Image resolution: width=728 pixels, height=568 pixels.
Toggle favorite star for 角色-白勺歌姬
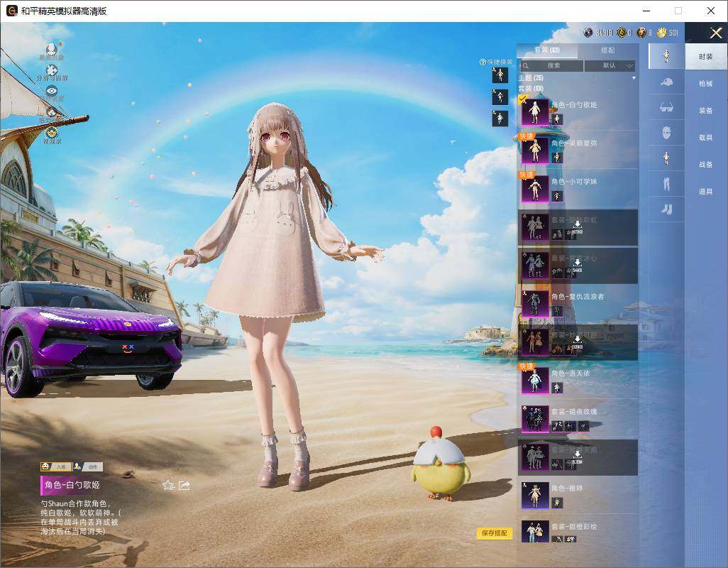(168, 486)
